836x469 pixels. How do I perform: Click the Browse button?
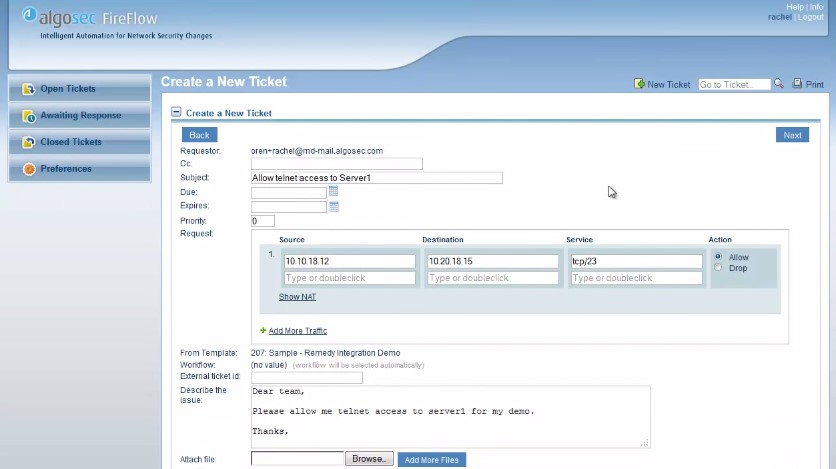[369, 459]
